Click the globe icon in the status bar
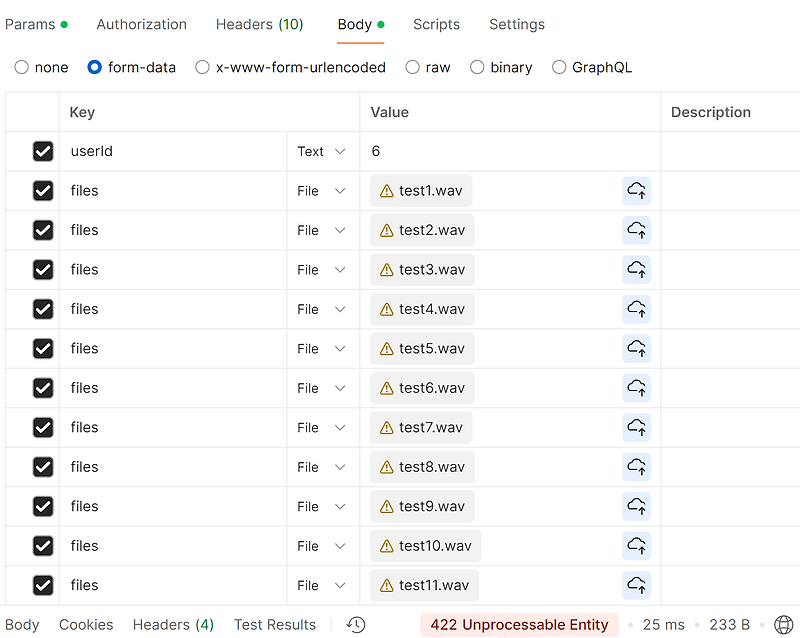Image resolution: width=800 pixels, height=638 pixels. (x=786, y=624)
